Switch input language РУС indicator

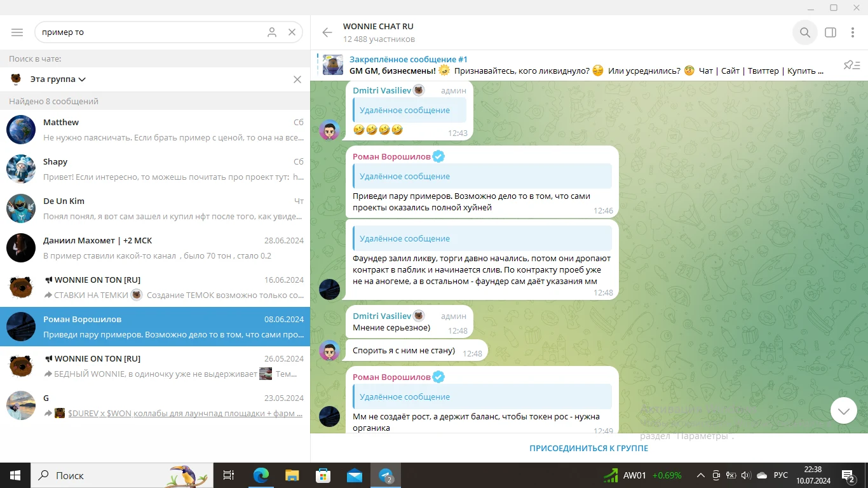coord(781,475)
